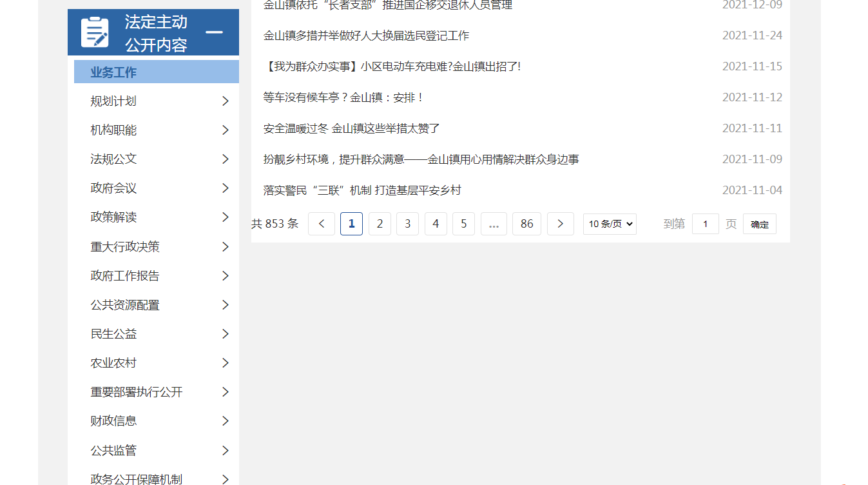Viewport: 868px width, 485px height.
Task: Go to page 3 of results
Action: tap(407, 224)
